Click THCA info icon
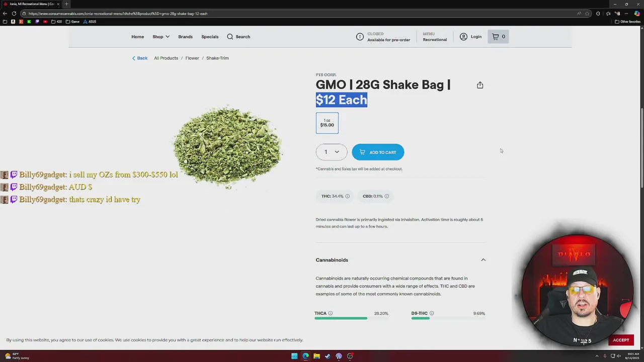Image resolution: width=644 pixels, height=362 pixels. [x=331, y=313]
